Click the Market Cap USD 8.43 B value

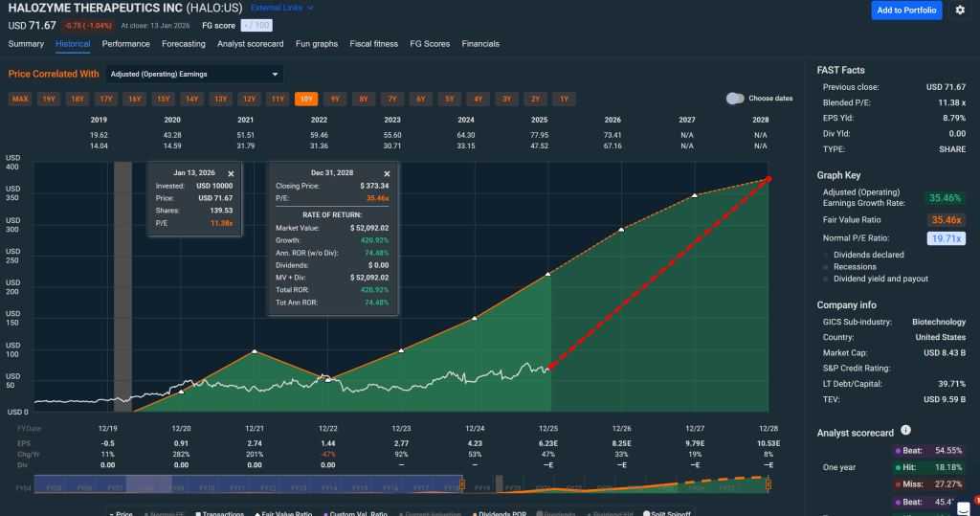pos(945,352)
